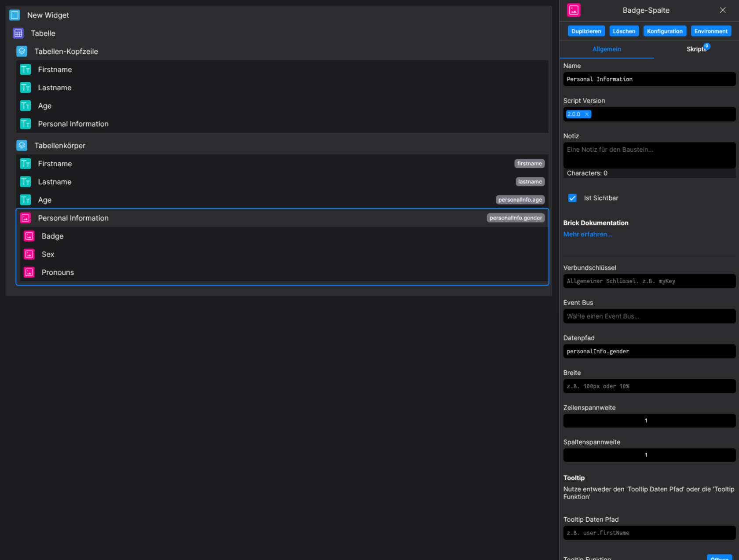Screen dimensions: 739x560
Task: Select the Pronouns badge icon
Action: (x=29, y=272)
